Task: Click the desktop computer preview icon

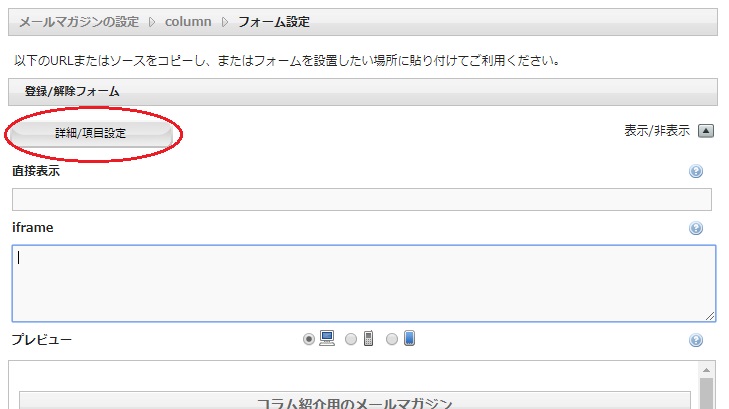Action: [x=327, y=338]
